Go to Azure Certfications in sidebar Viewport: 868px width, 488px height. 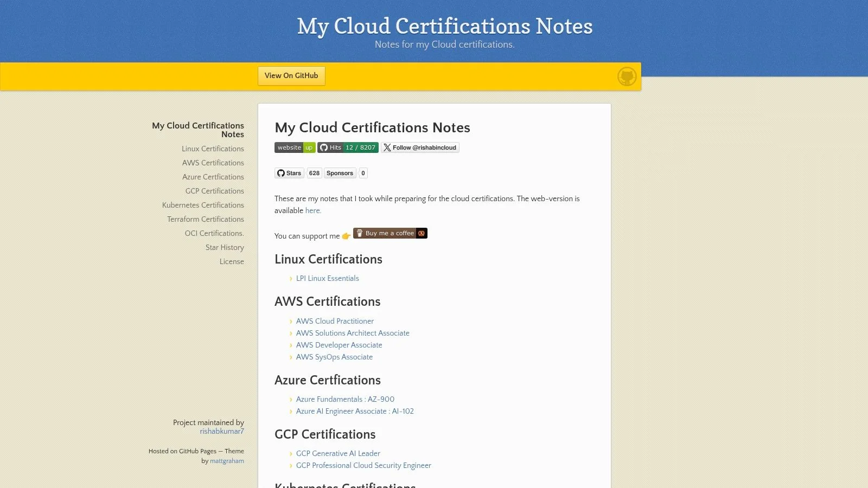coord(213,177)
